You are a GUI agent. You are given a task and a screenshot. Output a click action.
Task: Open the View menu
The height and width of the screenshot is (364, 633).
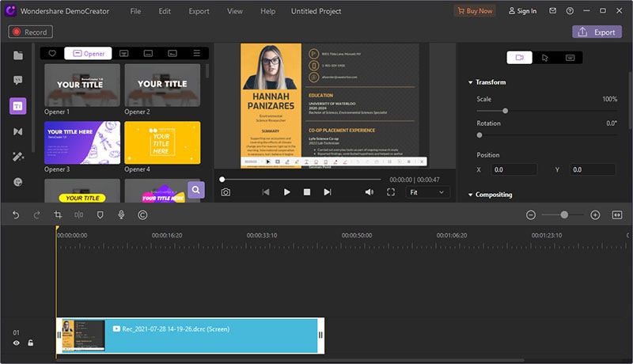tap(235, 11)
